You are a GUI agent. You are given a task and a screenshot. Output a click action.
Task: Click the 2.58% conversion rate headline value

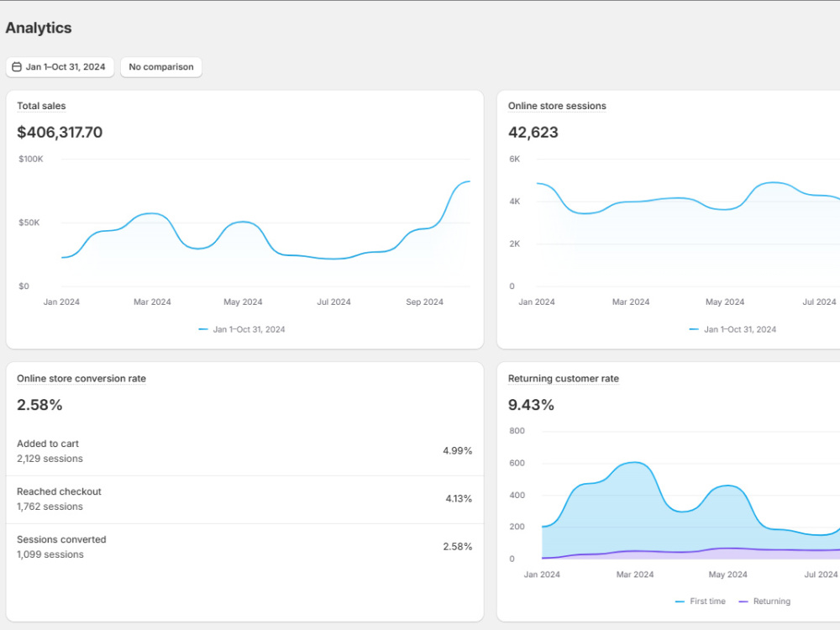click(39, 405)
